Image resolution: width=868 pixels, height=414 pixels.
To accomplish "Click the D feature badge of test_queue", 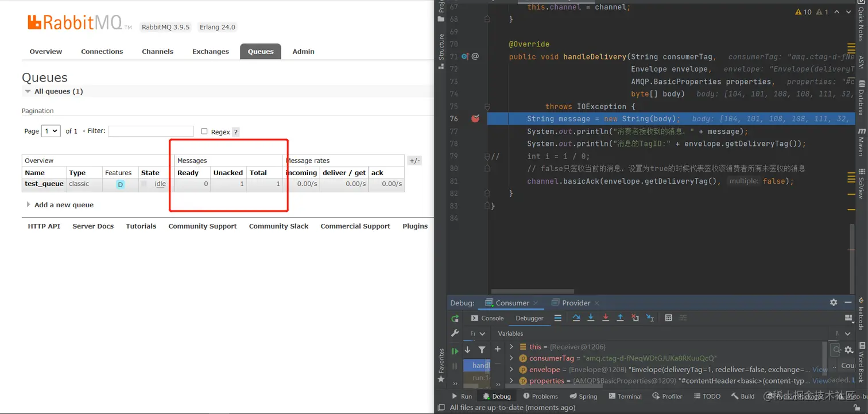I will pos(120,184).
